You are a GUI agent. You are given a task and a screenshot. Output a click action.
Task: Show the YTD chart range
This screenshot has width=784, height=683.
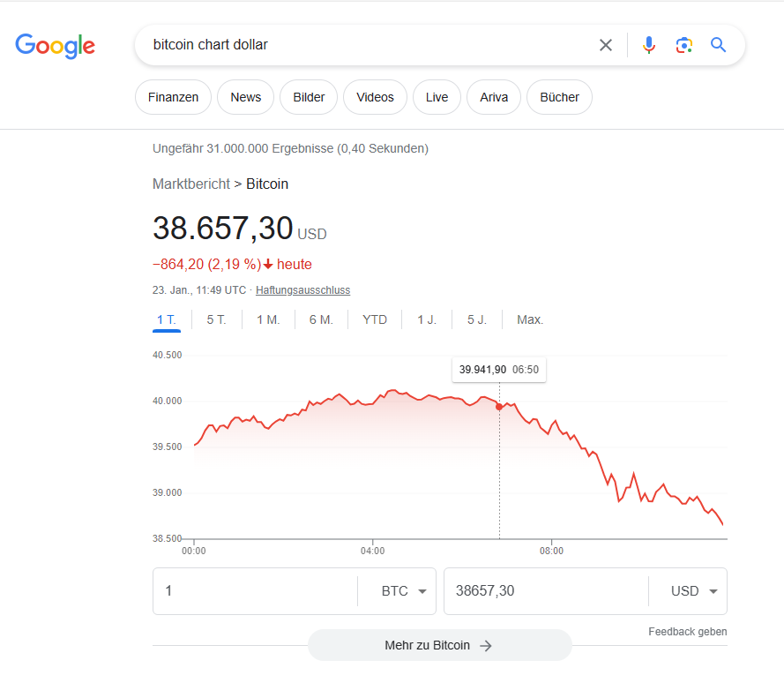coord(375,319)
